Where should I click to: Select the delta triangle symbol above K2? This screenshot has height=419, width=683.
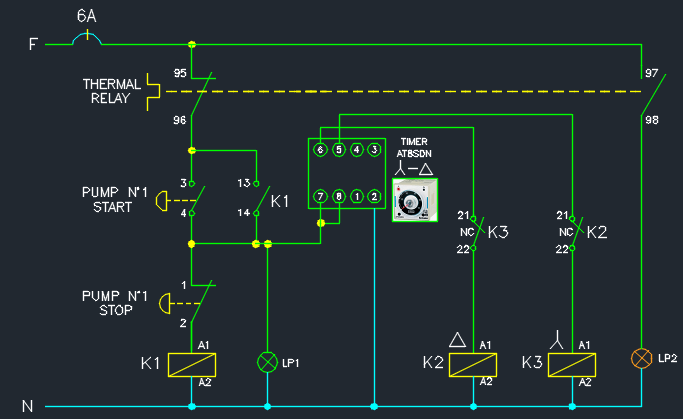point(458,340)
